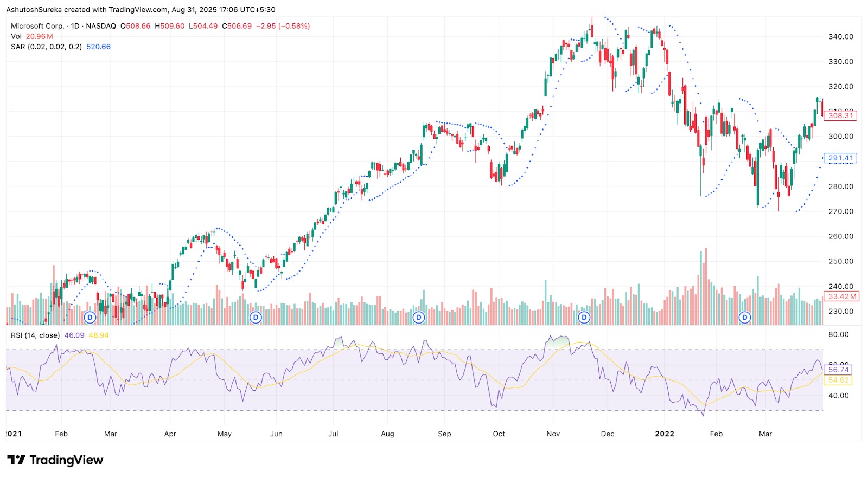Click the open price O508.66
The image size is (868, 478).
coord(135,26)
